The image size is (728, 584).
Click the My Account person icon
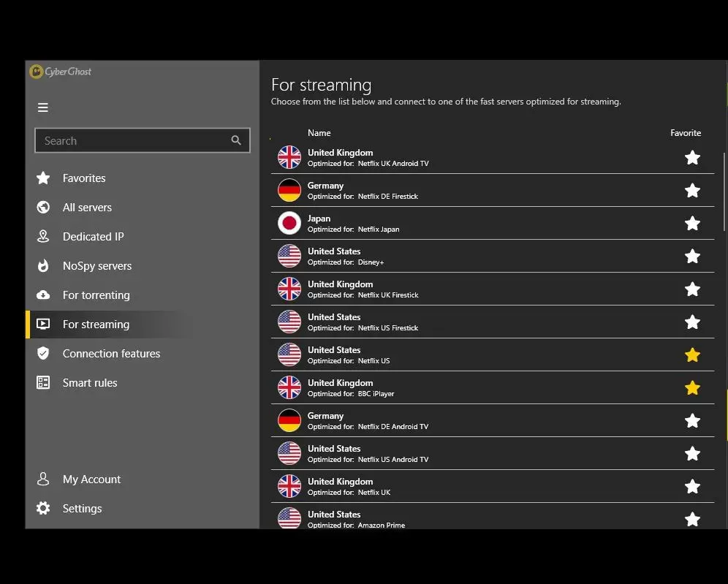tap(43, 479)
